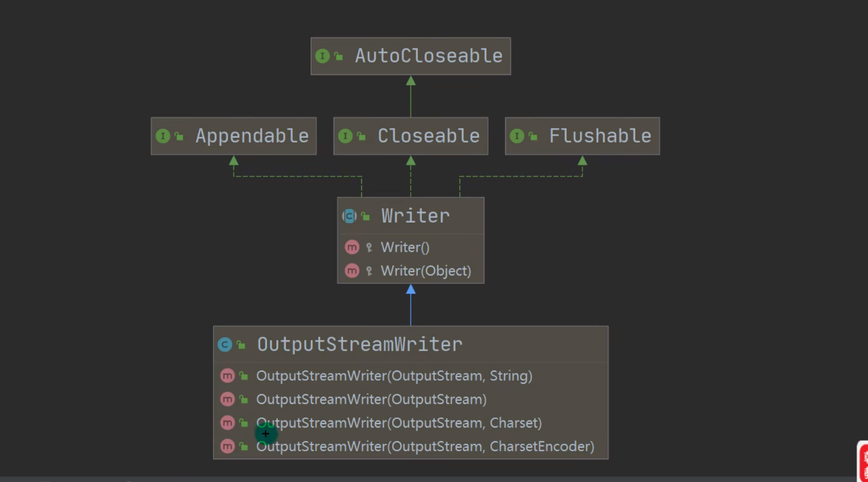Select the Appendable interface node
Screen dimensions: 868x482
point(234,136)
